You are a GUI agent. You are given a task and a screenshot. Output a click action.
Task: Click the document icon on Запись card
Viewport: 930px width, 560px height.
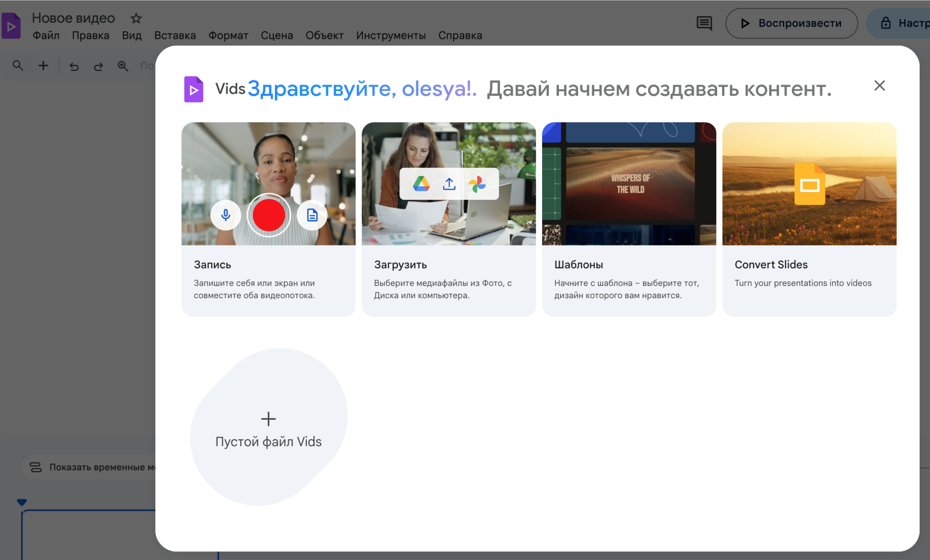(x=312, y=215)
